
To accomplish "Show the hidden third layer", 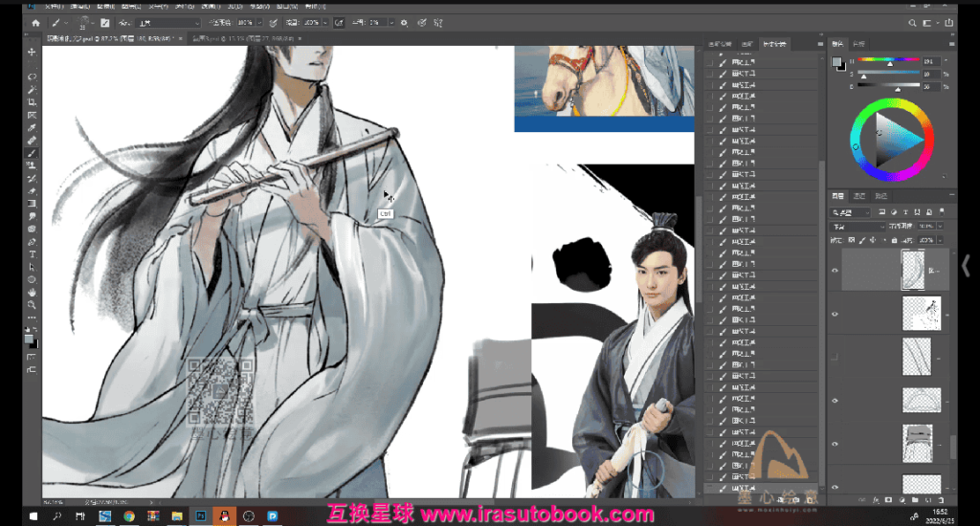I will click(835, 358).
